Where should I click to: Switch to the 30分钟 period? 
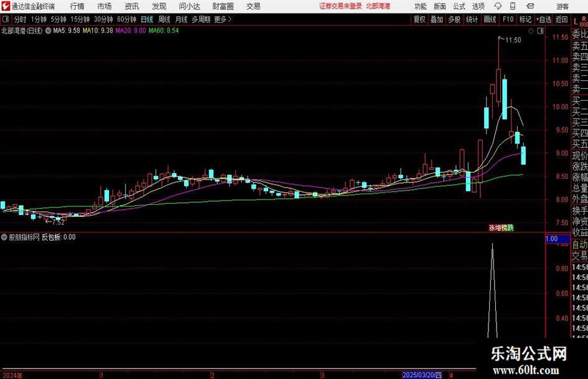(x=103, y=19)
